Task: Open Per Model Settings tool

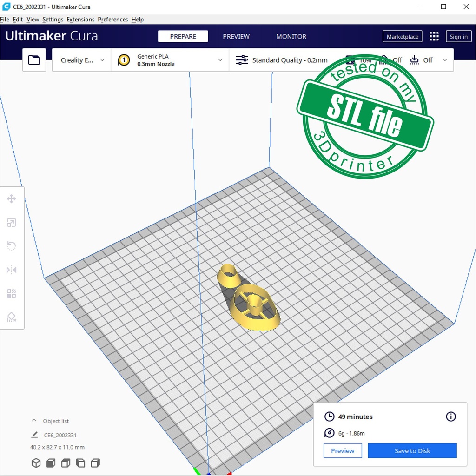Action: pos(12,293)
